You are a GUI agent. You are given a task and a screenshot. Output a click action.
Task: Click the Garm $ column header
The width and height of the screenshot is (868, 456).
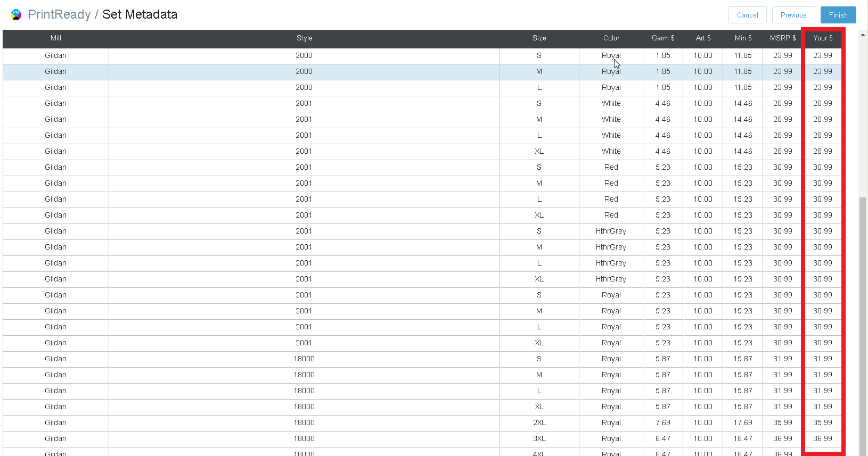(x=663, y=38)
